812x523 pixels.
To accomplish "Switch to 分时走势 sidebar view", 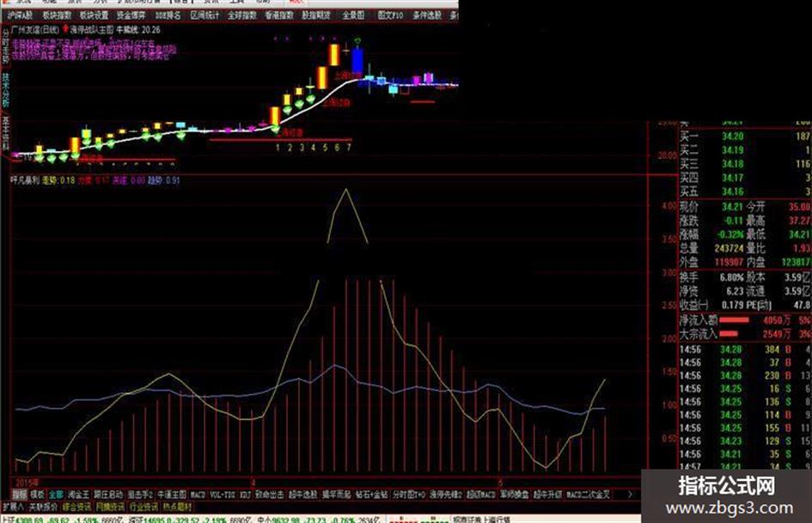I will pos(6,46).
